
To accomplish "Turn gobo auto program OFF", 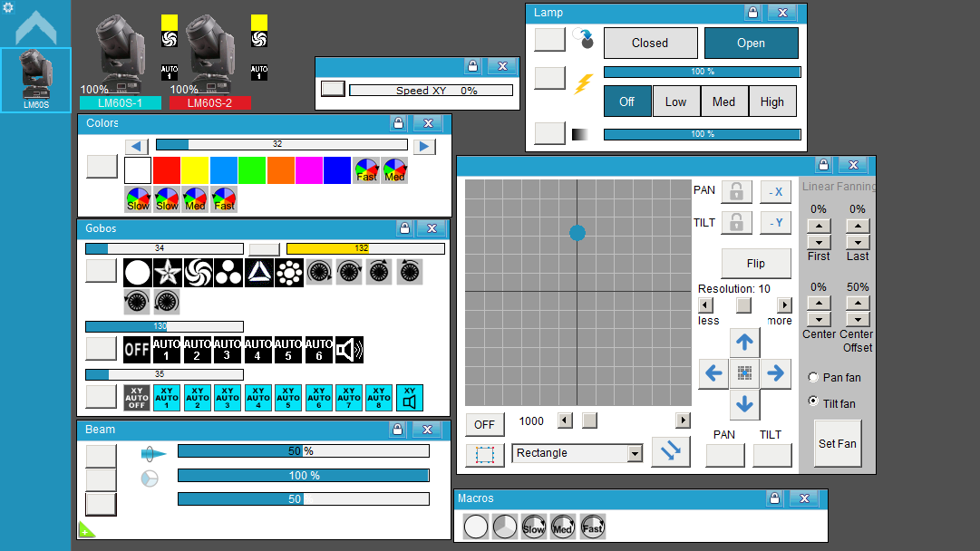I will click(136, 349).
